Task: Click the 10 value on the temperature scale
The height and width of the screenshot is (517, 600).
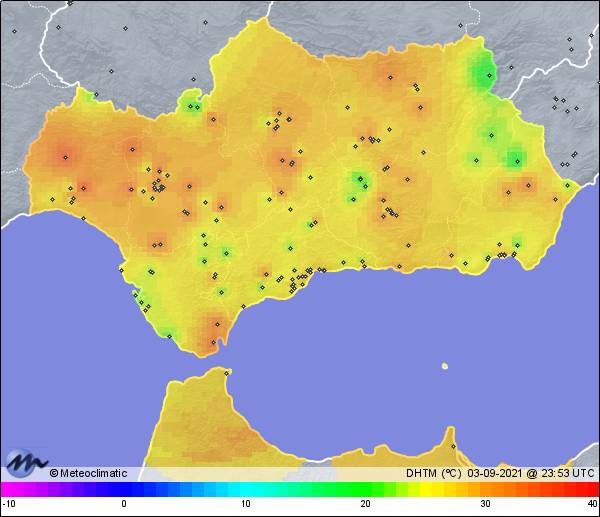Action: (x=246, y=504)
